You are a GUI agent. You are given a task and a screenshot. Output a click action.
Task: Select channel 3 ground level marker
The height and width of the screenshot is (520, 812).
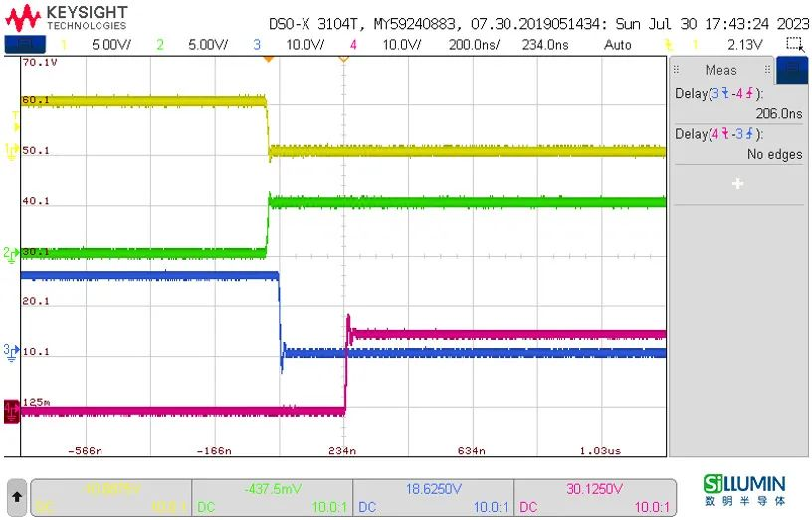tap(10, 350)
